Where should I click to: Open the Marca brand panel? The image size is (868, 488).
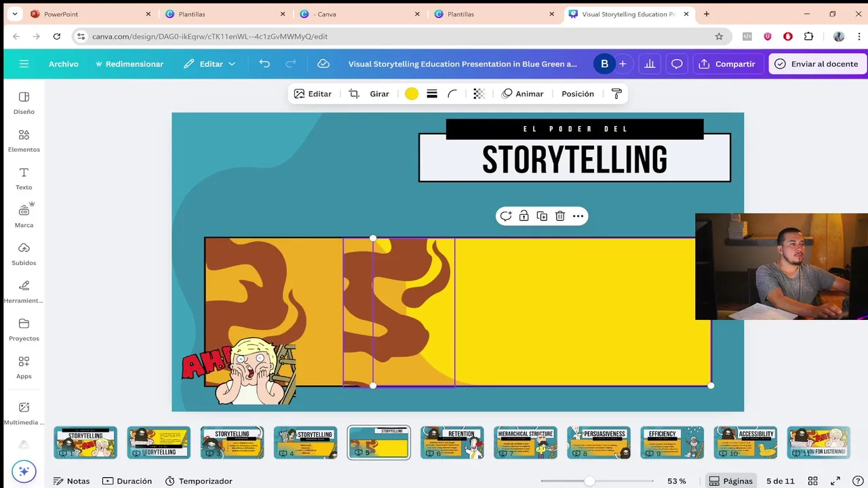[24, 216]
